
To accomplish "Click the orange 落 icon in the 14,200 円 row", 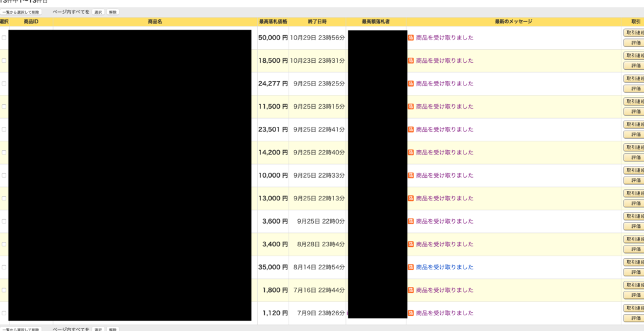I will pos(411,153).
